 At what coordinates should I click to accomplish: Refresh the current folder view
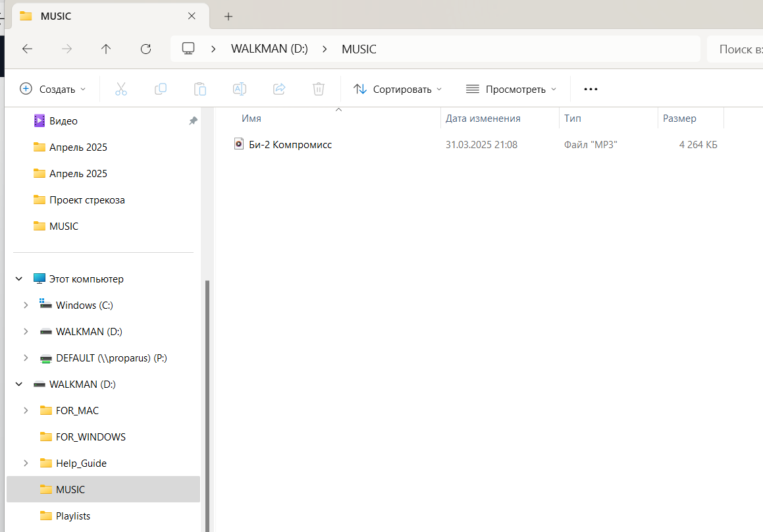(x=145, y=49)
